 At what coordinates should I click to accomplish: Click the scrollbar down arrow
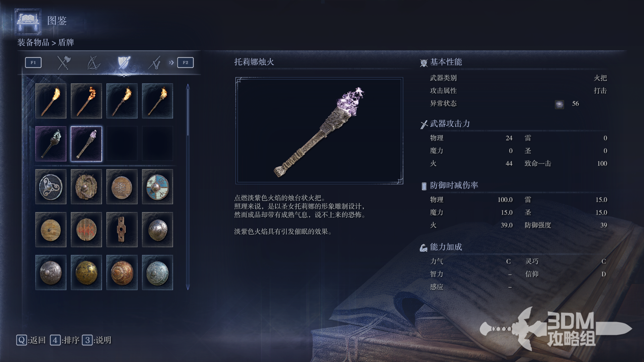pyautogui.click(x=188, y=288)
